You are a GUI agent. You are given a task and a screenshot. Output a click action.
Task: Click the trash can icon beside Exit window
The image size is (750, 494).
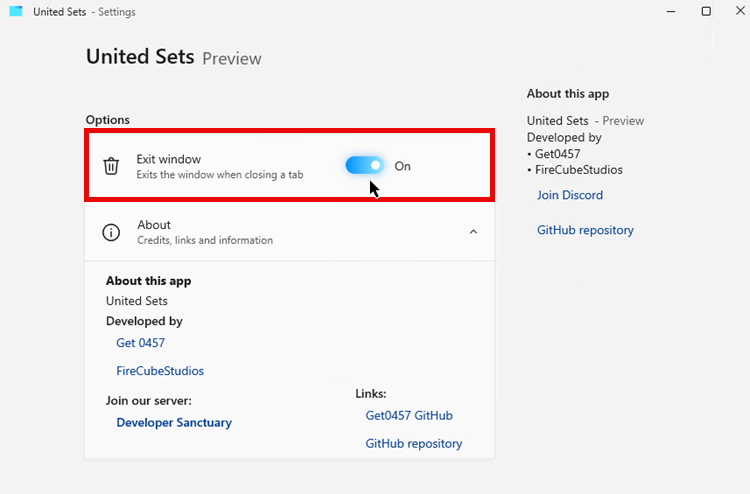tap(112, 166)
